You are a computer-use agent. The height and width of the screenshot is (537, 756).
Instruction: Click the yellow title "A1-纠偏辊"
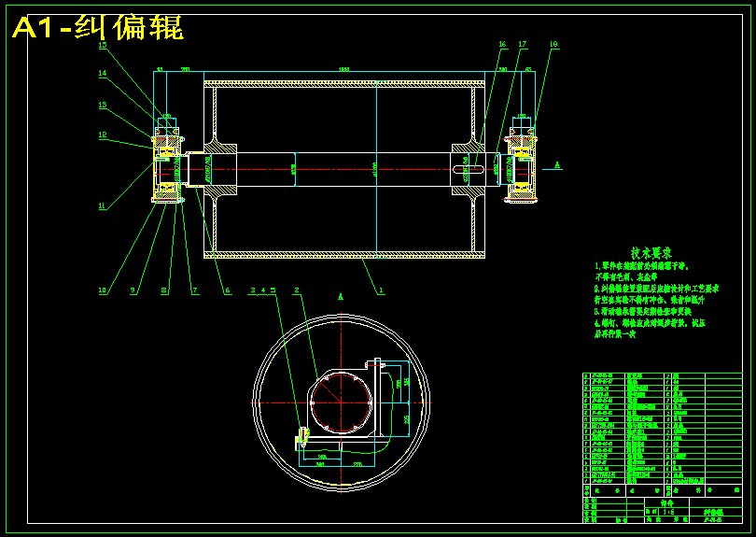pos(98,28)
